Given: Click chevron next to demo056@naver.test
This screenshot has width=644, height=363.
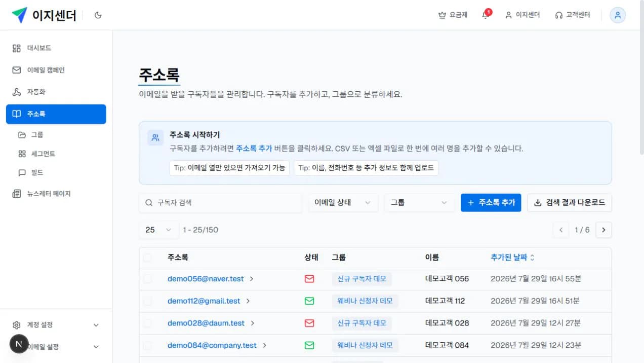Looking at the screenshot, I should point(252,279).
